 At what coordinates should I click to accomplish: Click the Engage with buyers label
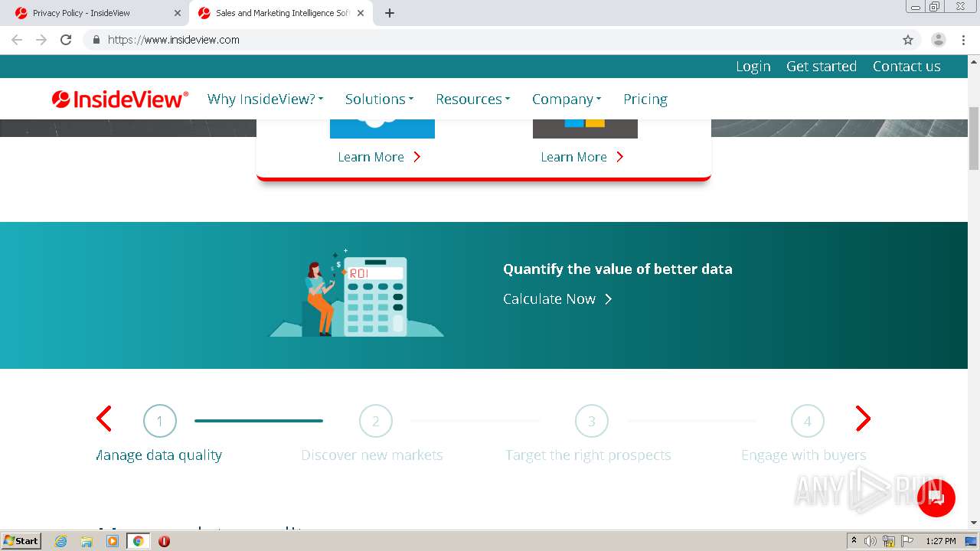[x=804, y=455]
